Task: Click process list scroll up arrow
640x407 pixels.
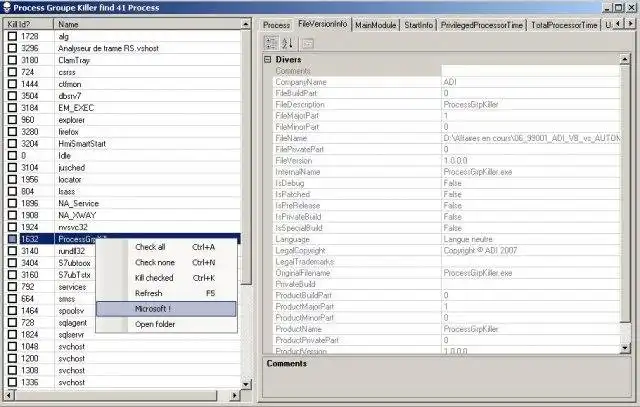Action: click(x=246, y=24)
